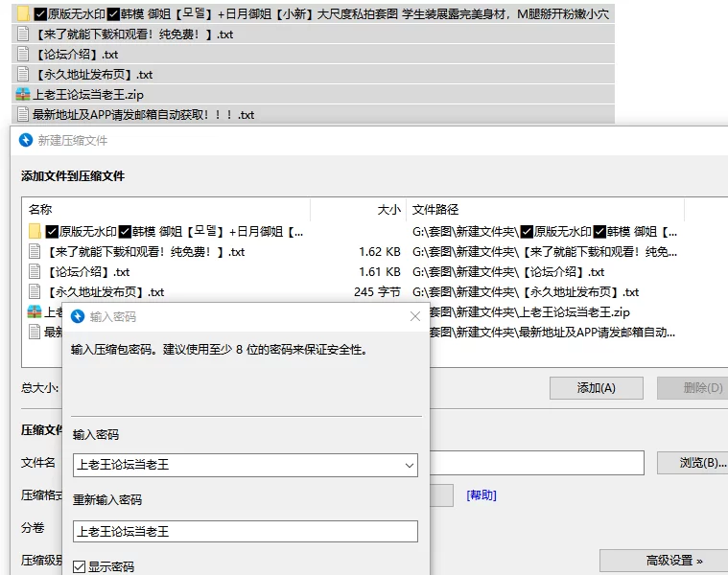Toggle the 显示密码 checkbox

tap(80, 567)
